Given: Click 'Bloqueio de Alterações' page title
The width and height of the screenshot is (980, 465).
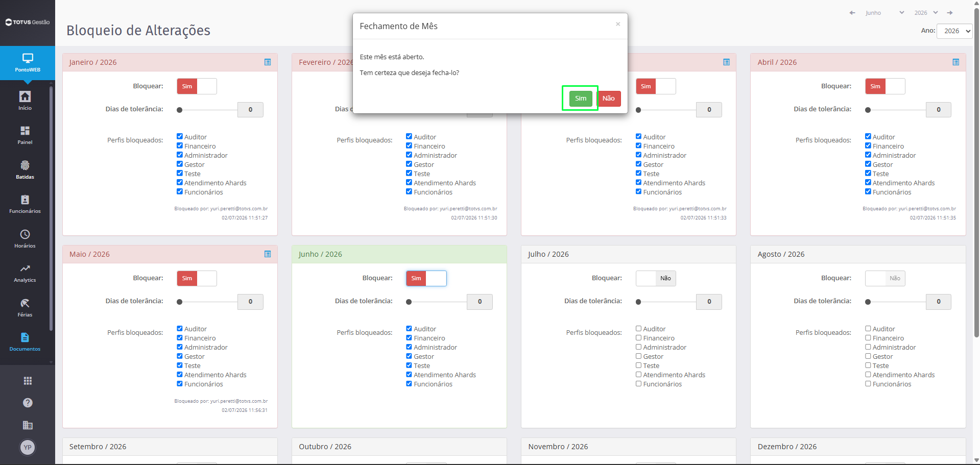Looking at the screenshot, I should pyautogui.click(x=138, y=31).
